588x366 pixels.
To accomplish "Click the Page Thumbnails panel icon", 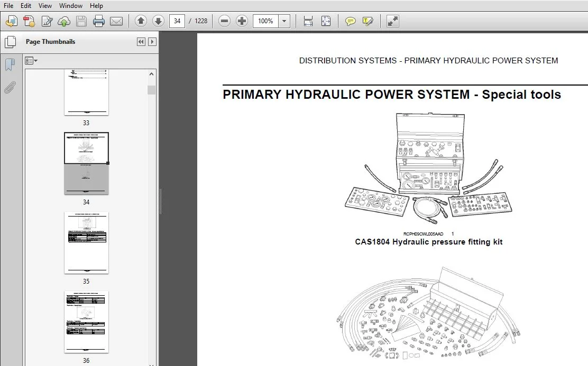I will pos(11,42).
